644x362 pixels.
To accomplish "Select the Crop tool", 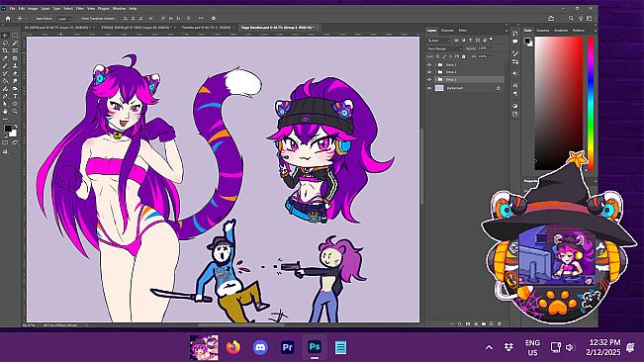I will [x=5, y=50].
